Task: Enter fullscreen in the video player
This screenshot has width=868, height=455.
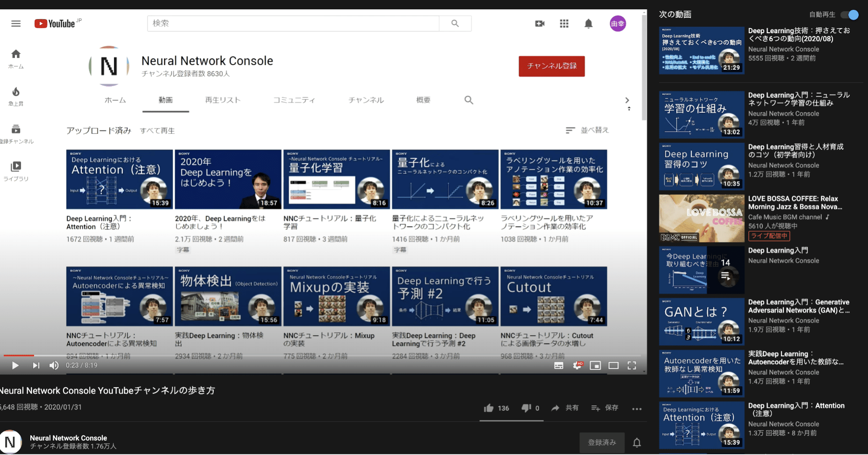Action: [x=632, y=366]
